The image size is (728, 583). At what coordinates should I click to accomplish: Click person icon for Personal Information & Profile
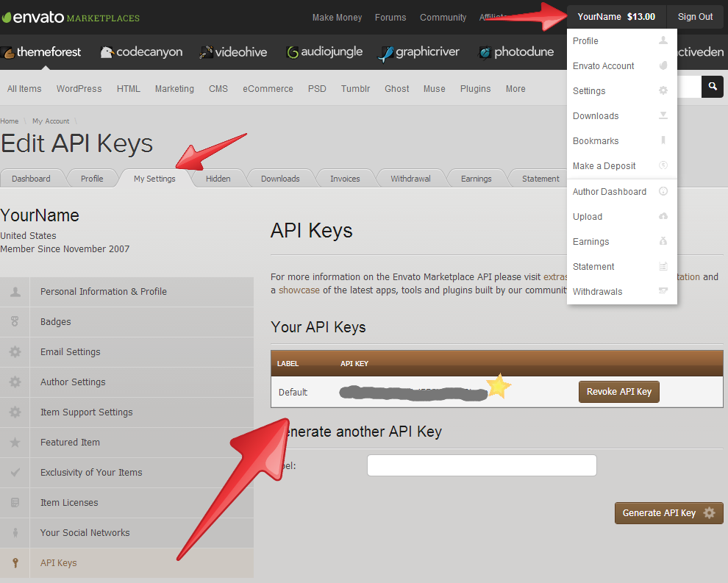[15, 291]
